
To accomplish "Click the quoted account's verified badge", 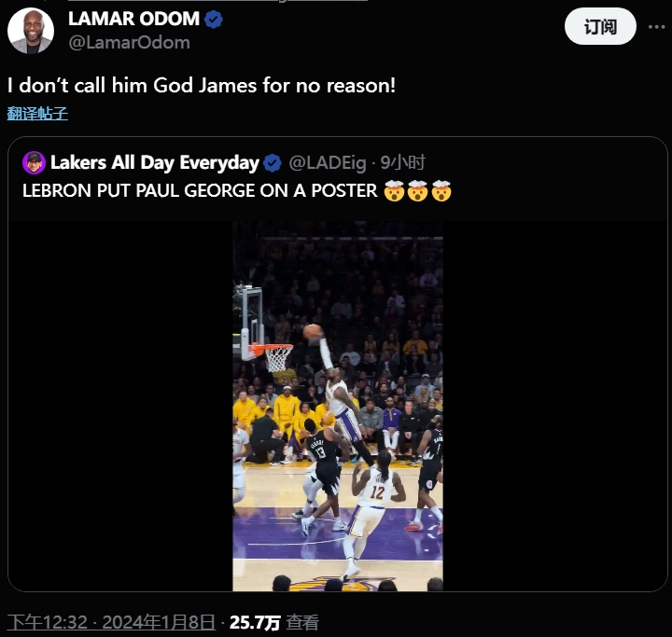I will point(273,163).
